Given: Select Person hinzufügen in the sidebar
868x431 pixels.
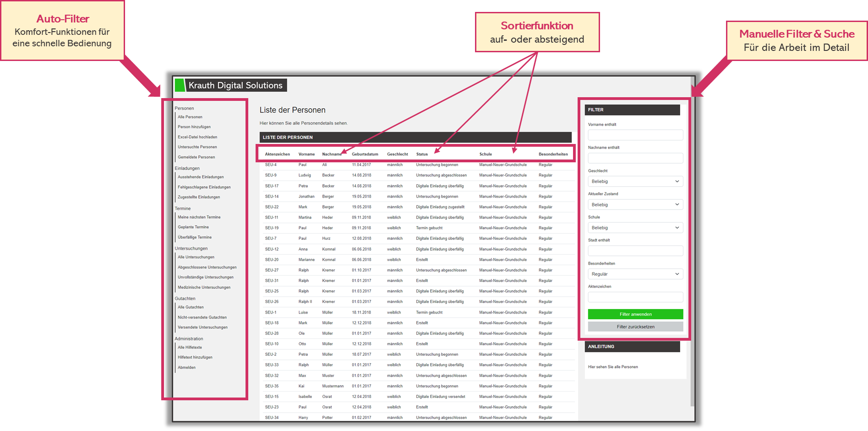Looking at the screenshot, I should tap(194, 127).
